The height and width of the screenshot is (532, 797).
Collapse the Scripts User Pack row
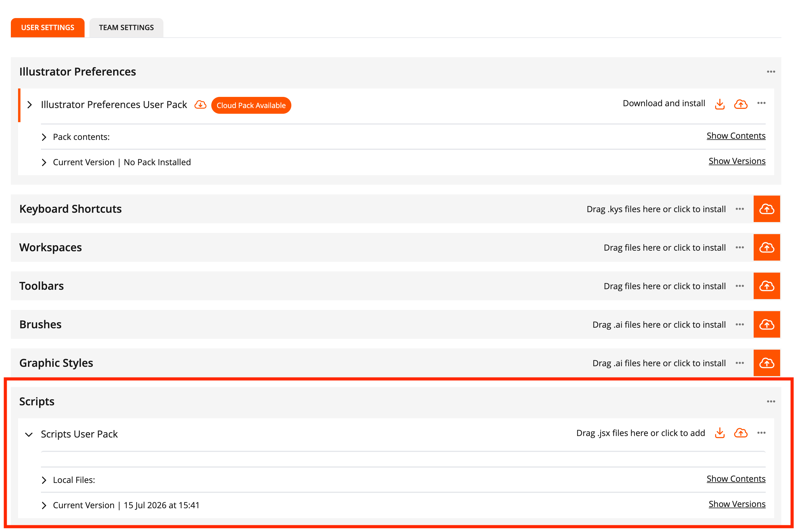click(29, 435)
